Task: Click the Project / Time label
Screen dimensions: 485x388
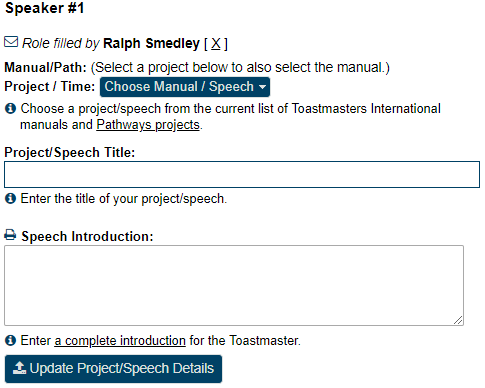Action: pyautogui.click(x=50, y=87)
